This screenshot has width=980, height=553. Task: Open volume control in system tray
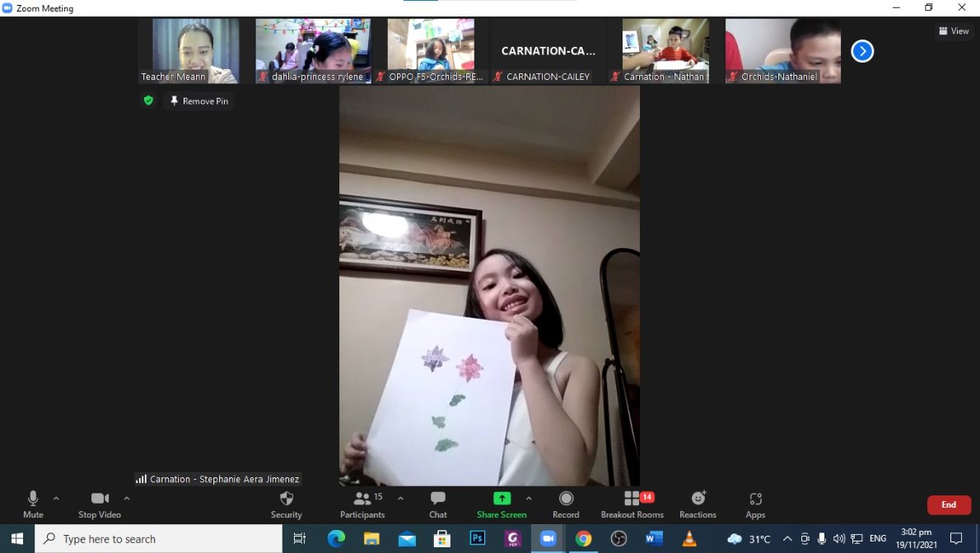(838, 539)
